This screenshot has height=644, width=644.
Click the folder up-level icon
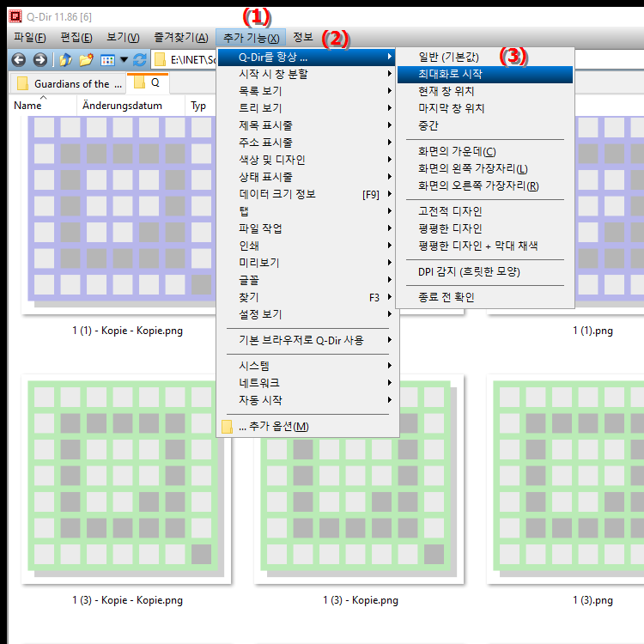65,60
